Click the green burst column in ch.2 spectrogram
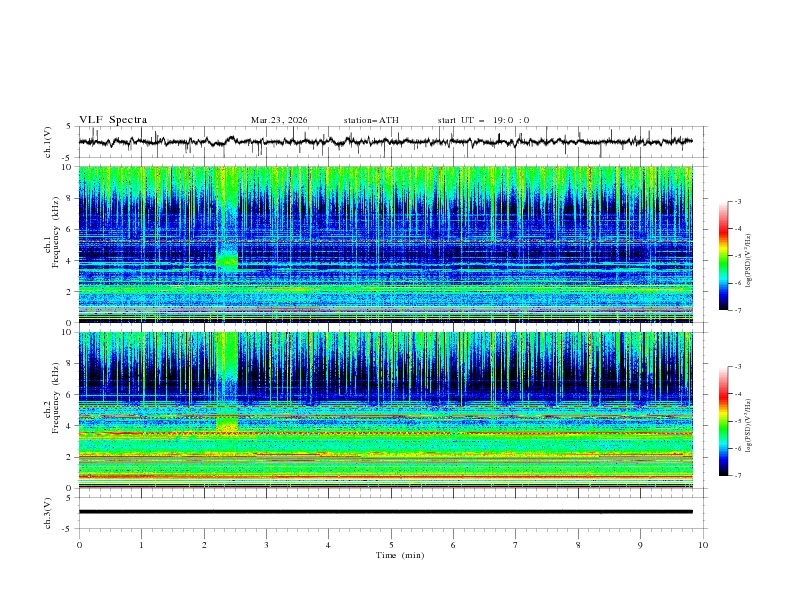Viewport: 792px width, 612px height. 227,381
